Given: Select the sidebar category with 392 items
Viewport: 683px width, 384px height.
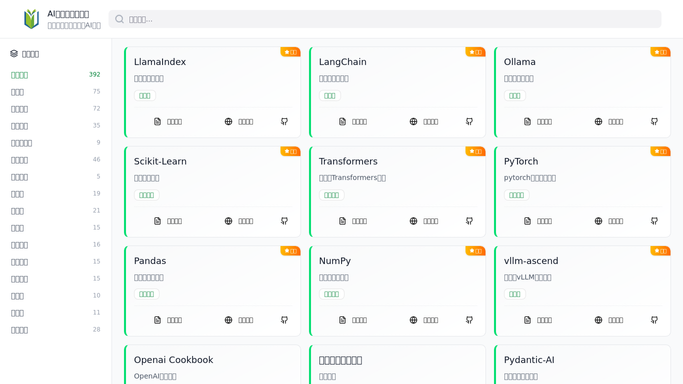Looking at the screenshot, I should click(x=55, y=75).
